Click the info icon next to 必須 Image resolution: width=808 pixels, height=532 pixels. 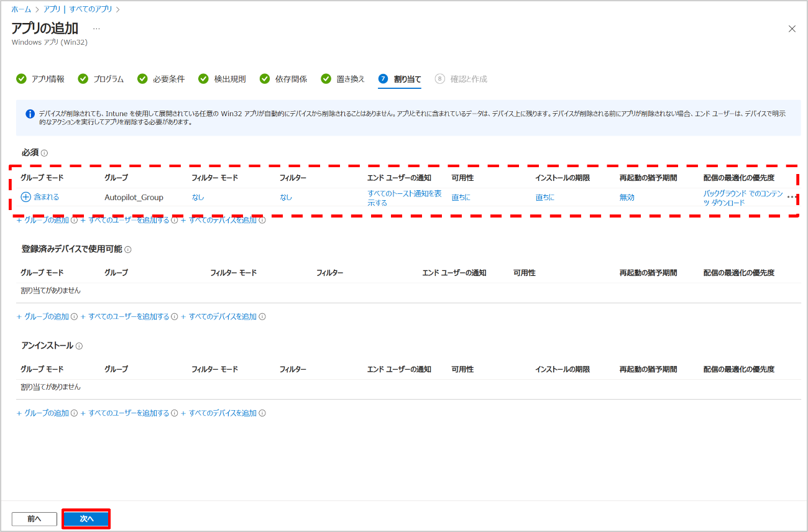coord(44,153)
